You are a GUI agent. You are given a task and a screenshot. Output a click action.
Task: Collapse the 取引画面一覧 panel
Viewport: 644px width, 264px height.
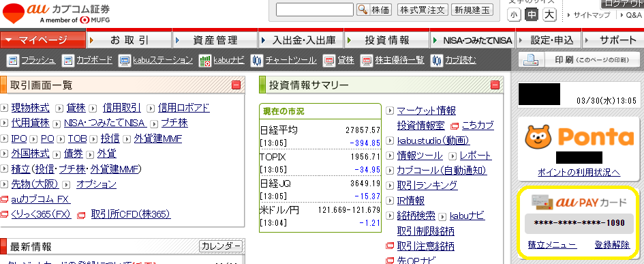click(x=236, y=85)
